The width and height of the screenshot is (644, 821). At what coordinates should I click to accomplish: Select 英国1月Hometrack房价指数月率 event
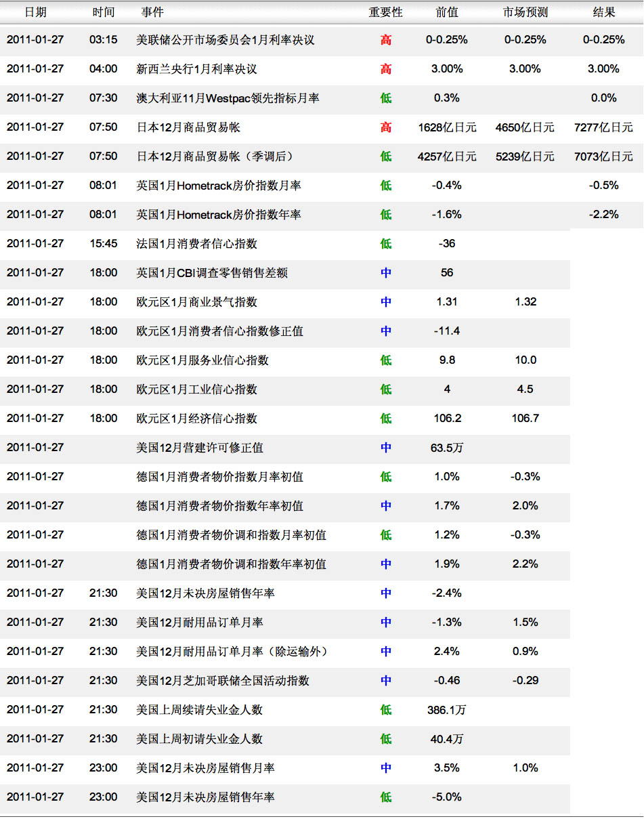(x=219, y=186)
